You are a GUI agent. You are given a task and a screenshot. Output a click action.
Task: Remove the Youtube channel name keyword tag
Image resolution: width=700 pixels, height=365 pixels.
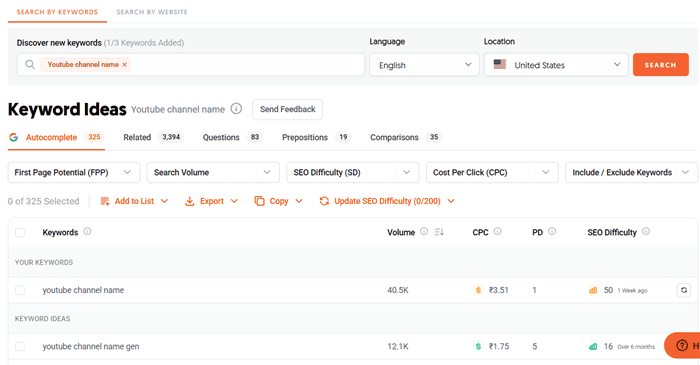coord(125,65)
